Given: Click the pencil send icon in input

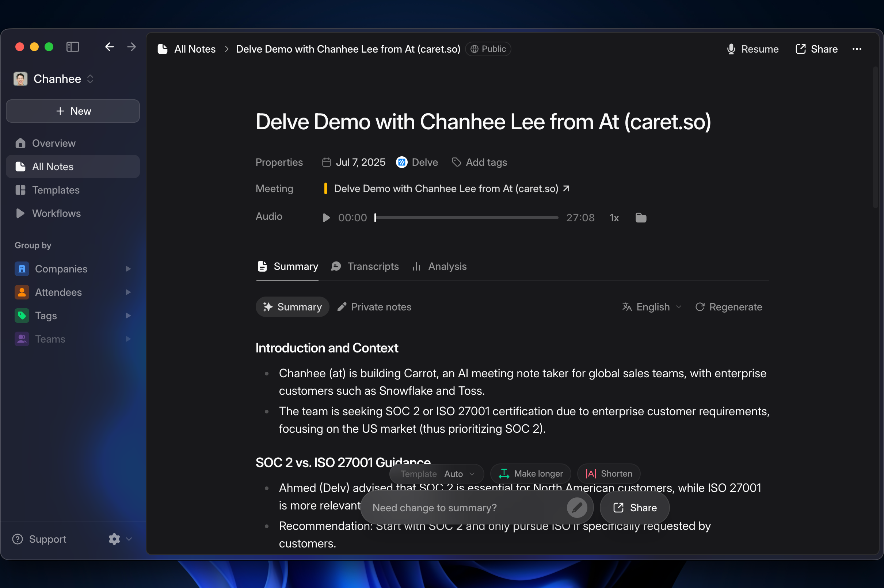Looking at the screenshot, I should pyautogui.click(x=577, y=508).
